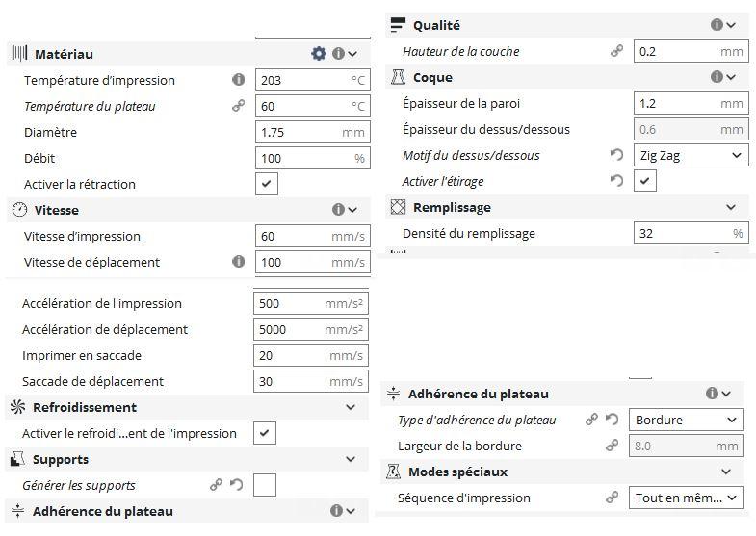The width and height of the screenshot is (756, 536).
Task: Click the info icon beside Vitesse de déplacement
Action: [238, 262]
